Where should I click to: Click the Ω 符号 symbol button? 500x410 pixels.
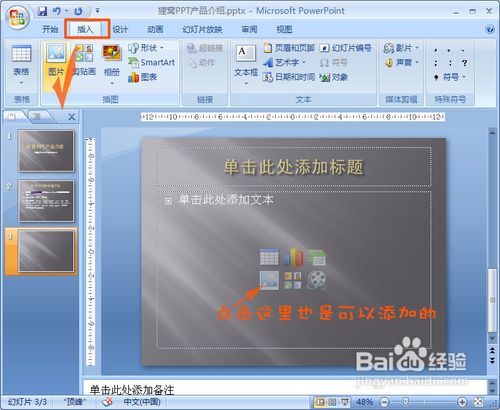[334, 63]
